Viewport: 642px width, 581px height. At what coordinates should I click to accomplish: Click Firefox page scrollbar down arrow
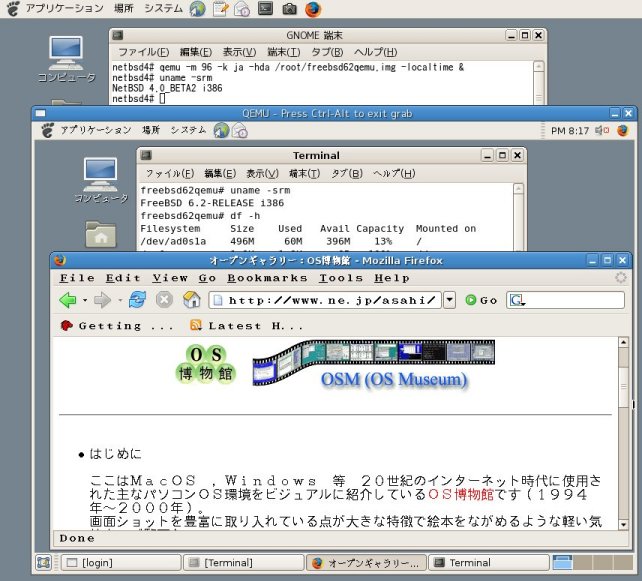[623, 524]
